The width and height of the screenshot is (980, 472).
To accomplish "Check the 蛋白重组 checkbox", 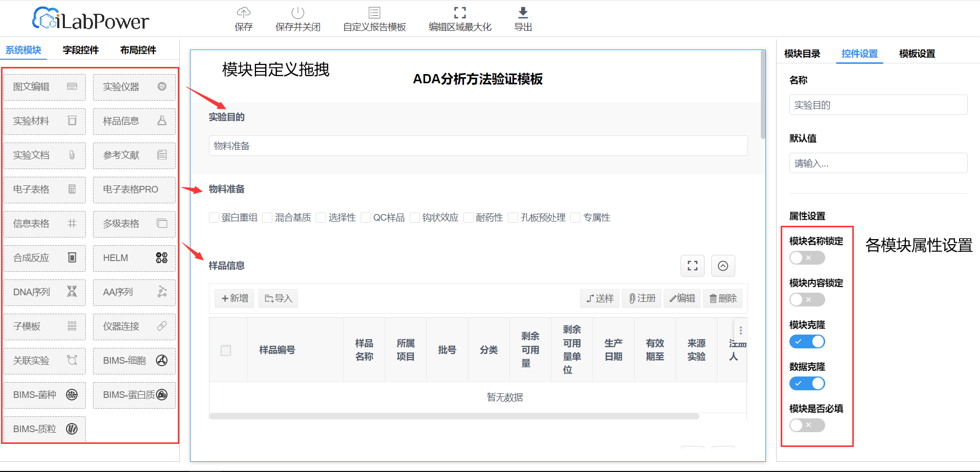I will click(x=214, y=218).
